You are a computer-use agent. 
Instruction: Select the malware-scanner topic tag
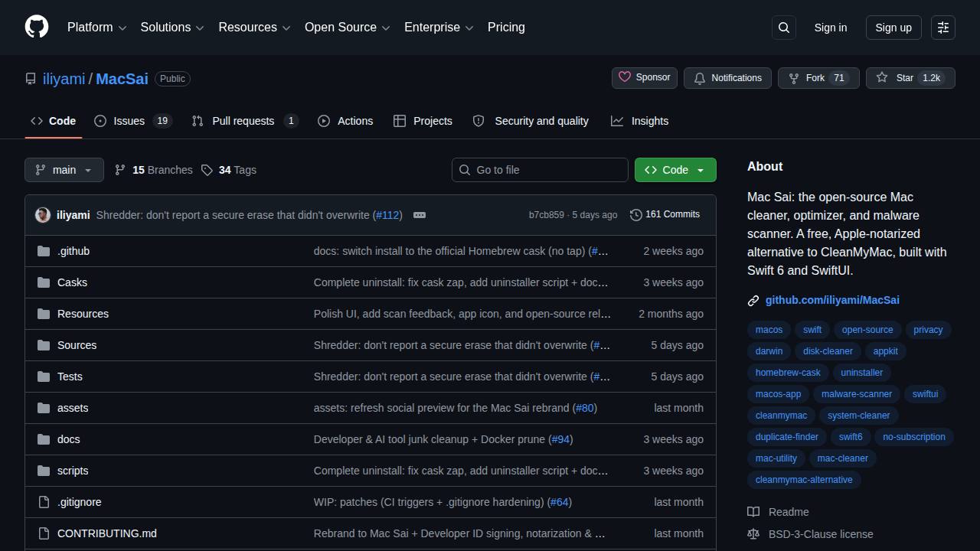tap(857, 394)
